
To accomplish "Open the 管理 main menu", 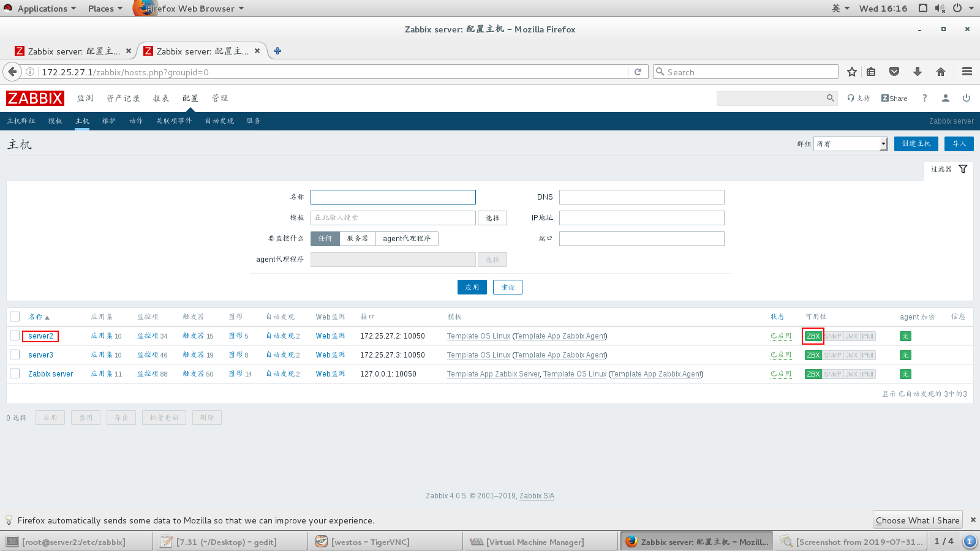I will (x=220, y=98).
